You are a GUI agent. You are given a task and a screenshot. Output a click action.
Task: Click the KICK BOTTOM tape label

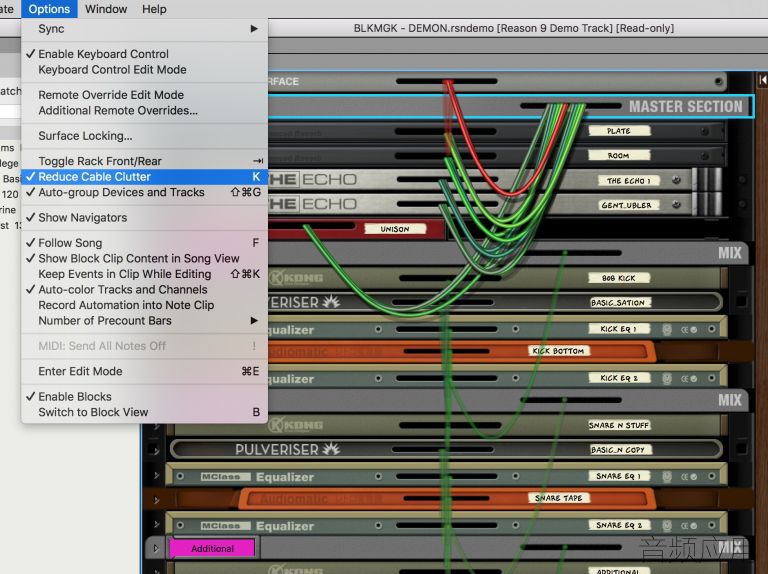pos(558,351)
